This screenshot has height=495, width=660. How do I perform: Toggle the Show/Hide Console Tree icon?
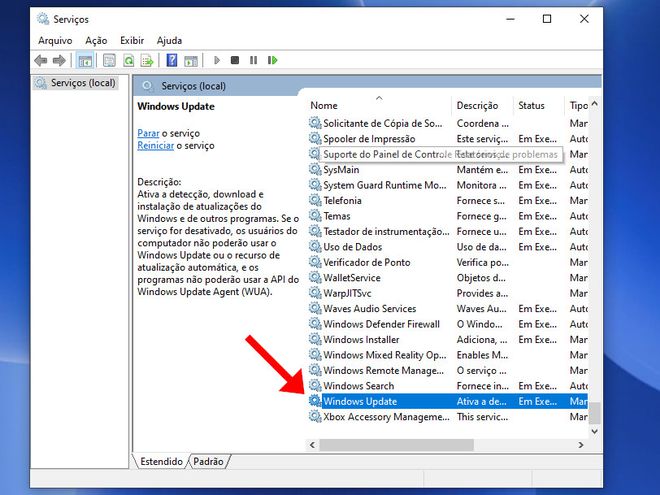pyautogui.click(x=85, y=61)
